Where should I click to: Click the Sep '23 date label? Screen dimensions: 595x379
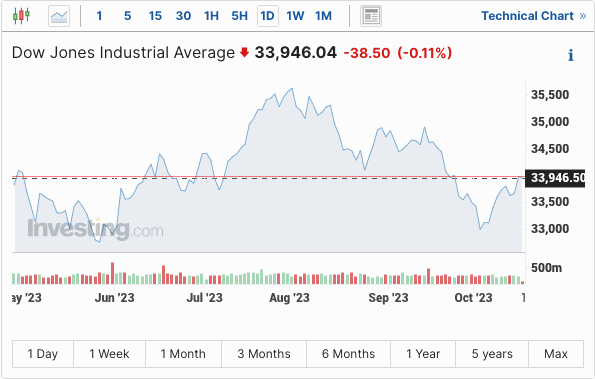point(388,297)
